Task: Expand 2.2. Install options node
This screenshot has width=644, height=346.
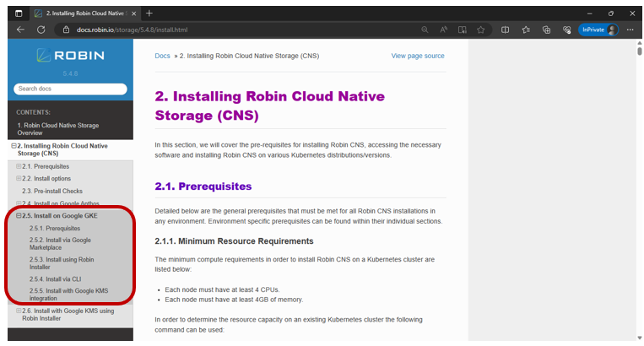Action: [x=19, y=178]
